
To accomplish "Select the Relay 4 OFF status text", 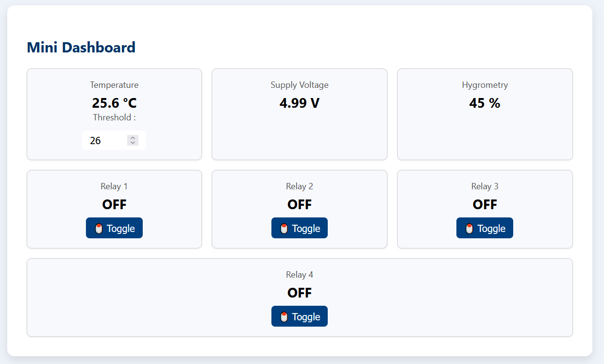I will click(x=300, y=293).
